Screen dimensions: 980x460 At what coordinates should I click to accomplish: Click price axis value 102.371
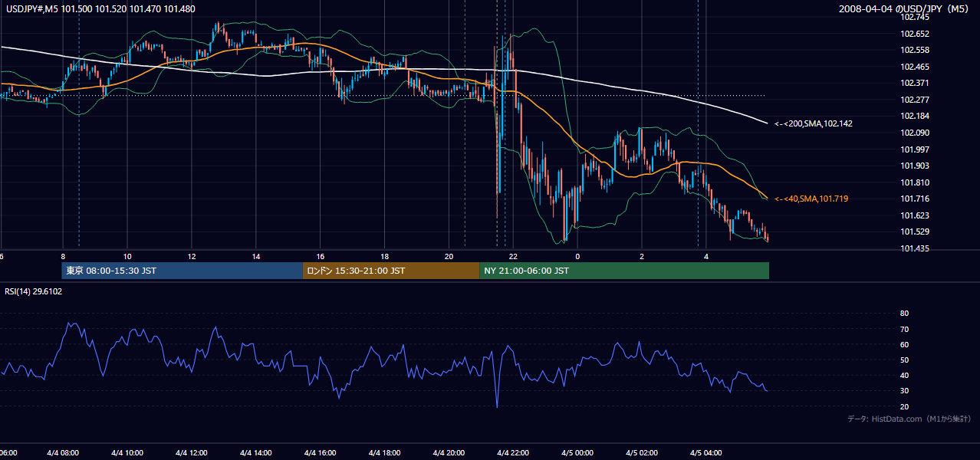913,83
